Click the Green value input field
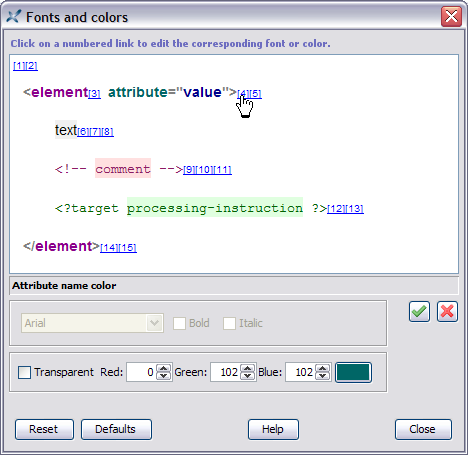The height and width of the screenshot is (455, 468). (226, 372)
